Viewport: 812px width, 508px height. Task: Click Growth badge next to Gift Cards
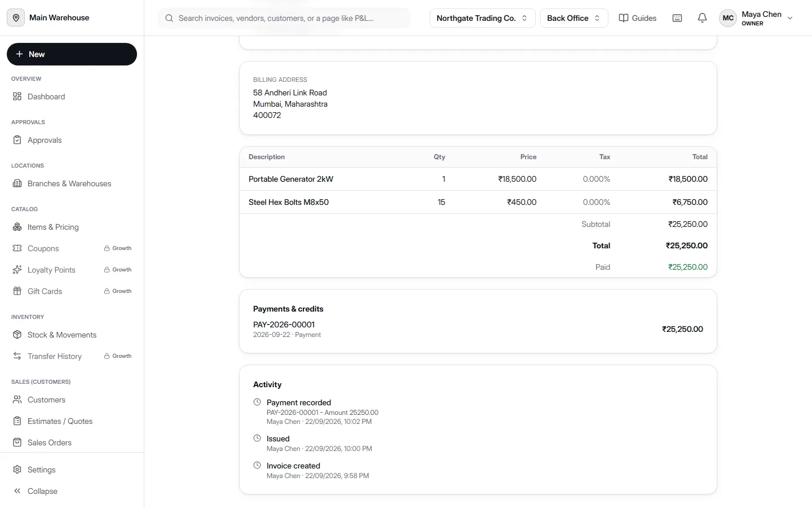pos(118,291)
